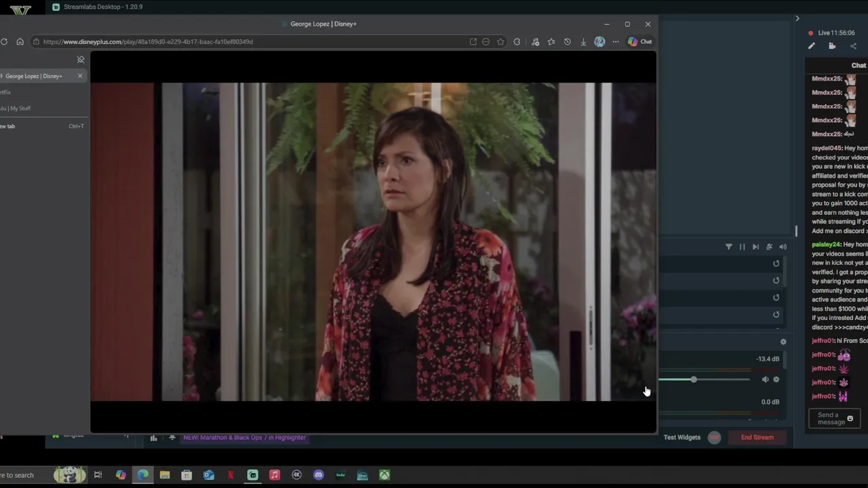Open the chat emoji picker
Screen dimensions: 868x488
tap(850, 419)
